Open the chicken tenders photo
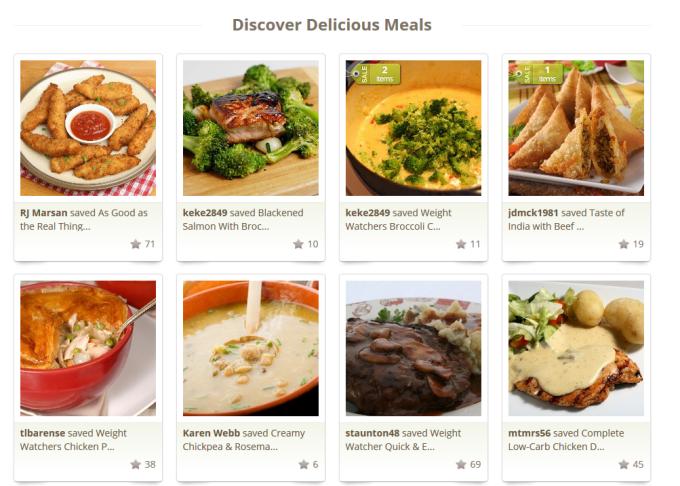Viewport: 680px width, 486px height. (x=88, y=128)
